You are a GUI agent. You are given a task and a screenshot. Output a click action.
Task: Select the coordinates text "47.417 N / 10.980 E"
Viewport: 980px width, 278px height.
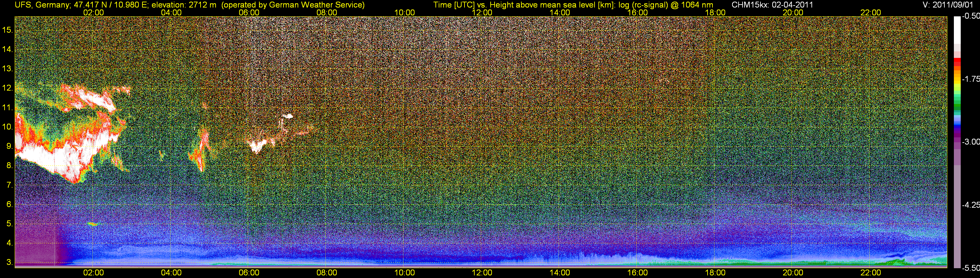click(107, 5)
